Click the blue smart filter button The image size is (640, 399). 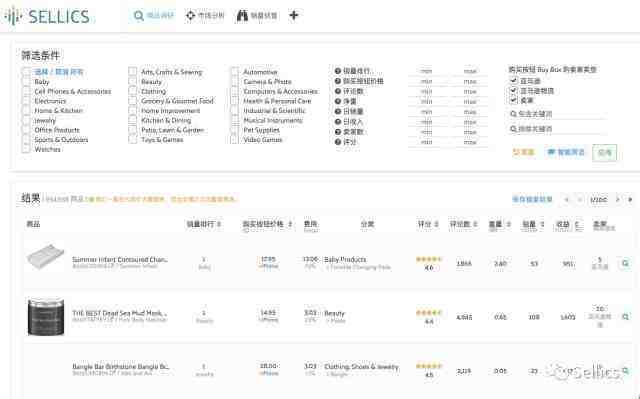(x=566, y=152)
